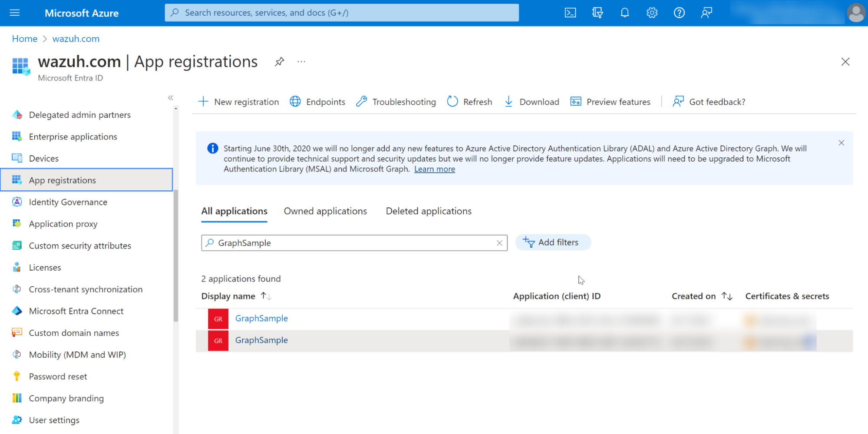Pin the App registrations page

tap(280, 62)
